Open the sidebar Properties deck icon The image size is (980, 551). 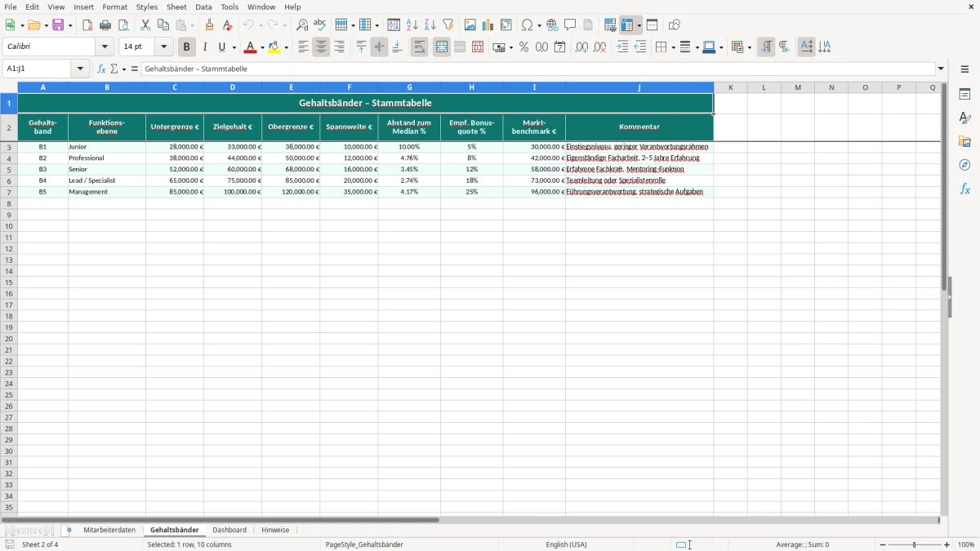(964, 95)
